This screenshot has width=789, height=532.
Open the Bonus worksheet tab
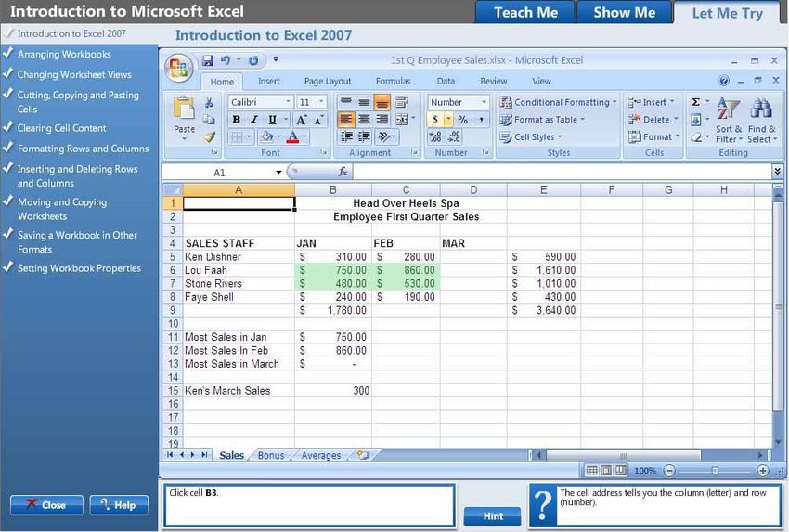pos(271,455)
